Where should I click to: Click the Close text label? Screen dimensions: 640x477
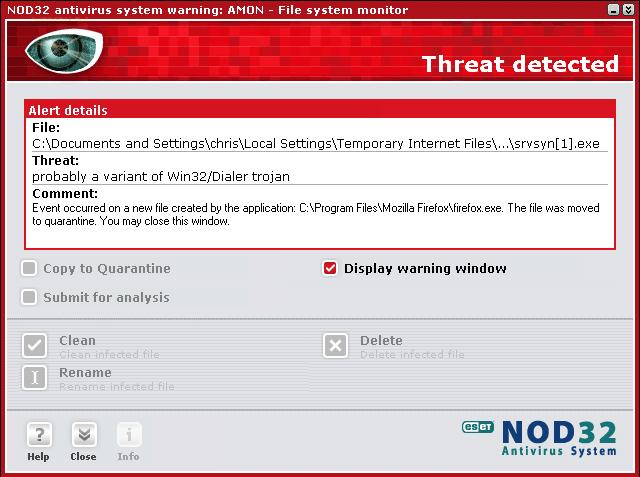pyautogui.click(x=83, y=457)
